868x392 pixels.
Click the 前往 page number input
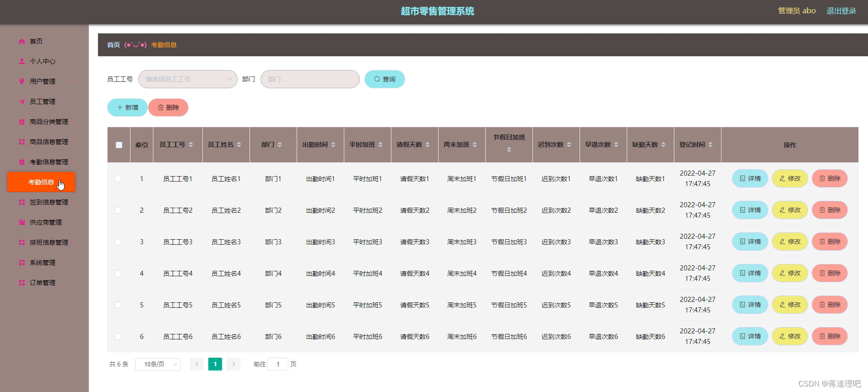tap(278, 364)
